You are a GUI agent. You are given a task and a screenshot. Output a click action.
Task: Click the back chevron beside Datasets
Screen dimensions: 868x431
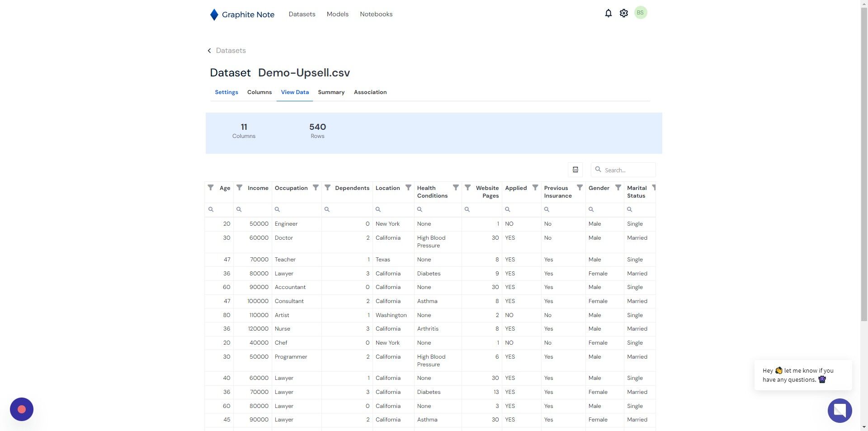[x=209, y=51]
